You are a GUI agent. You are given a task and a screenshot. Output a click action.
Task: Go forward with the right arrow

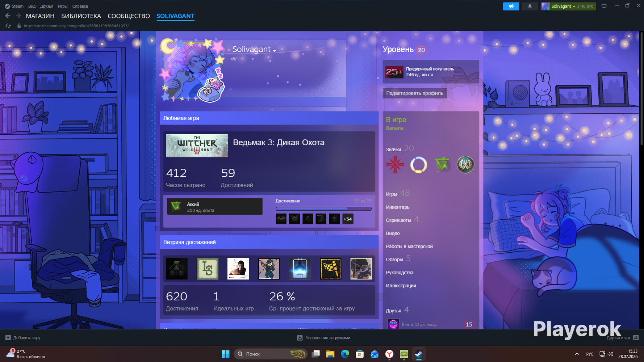18,16
